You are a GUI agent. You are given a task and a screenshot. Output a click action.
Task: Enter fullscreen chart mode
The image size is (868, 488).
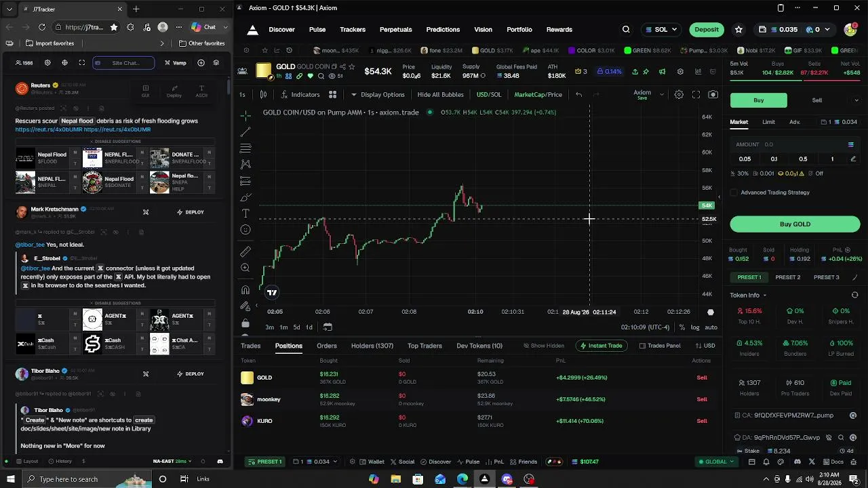[696, 95]
